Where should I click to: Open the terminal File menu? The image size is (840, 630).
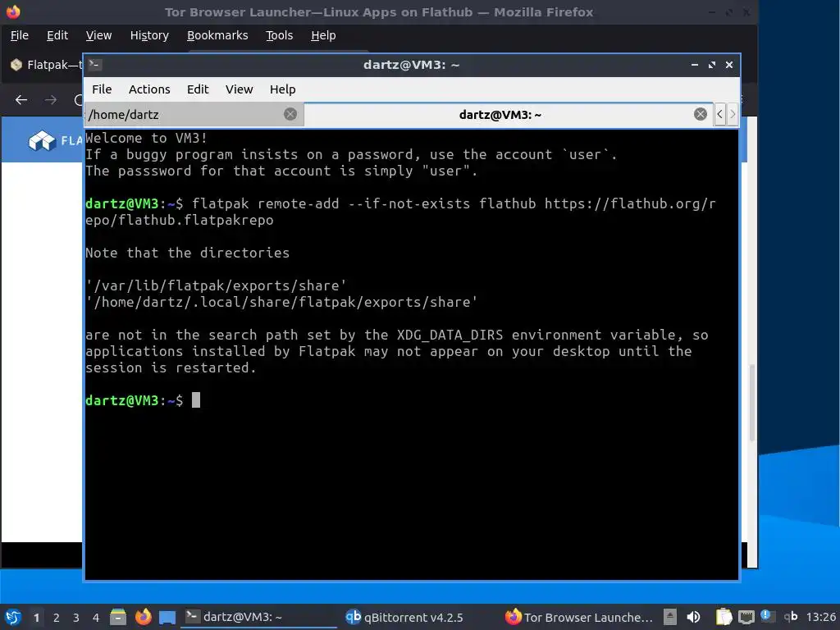[x=102, y=89]
